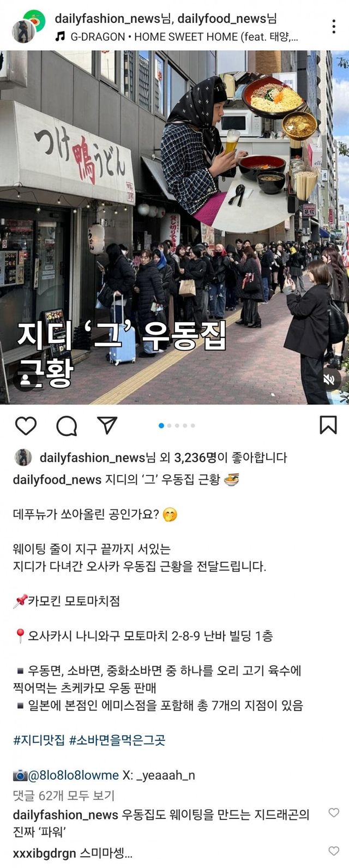Image resolution: width=349 pixels, height=868 pixels.
Task: Tap the udon shop queue photo
Action: point(174,227)
